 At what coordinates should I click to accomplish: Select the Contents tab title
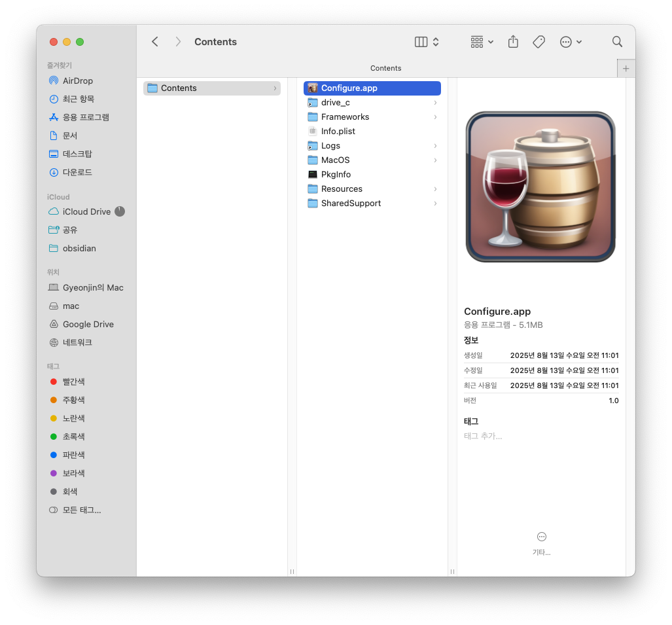385,68
